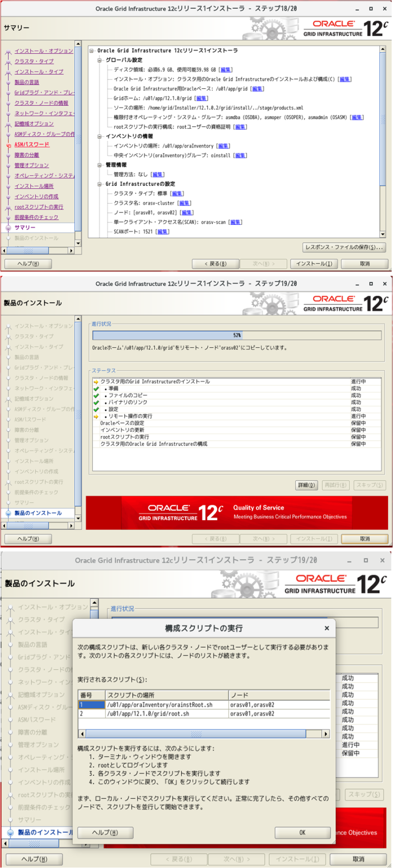Click 戻る button in the Summary window

tap(215, 264)
